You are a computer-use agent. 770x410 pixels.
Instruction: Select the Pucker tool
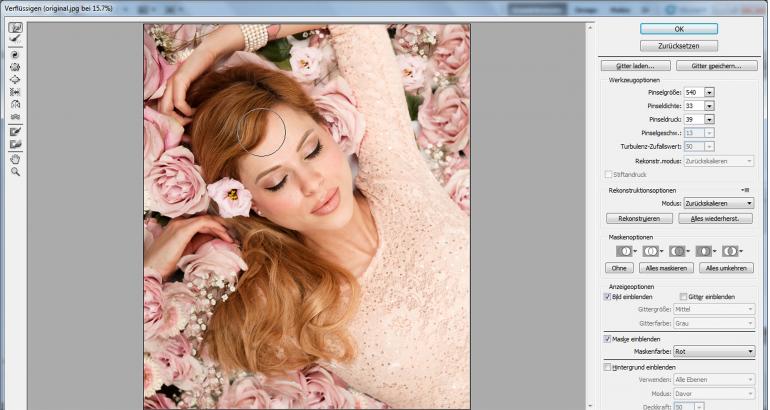[x=15, y=67]
